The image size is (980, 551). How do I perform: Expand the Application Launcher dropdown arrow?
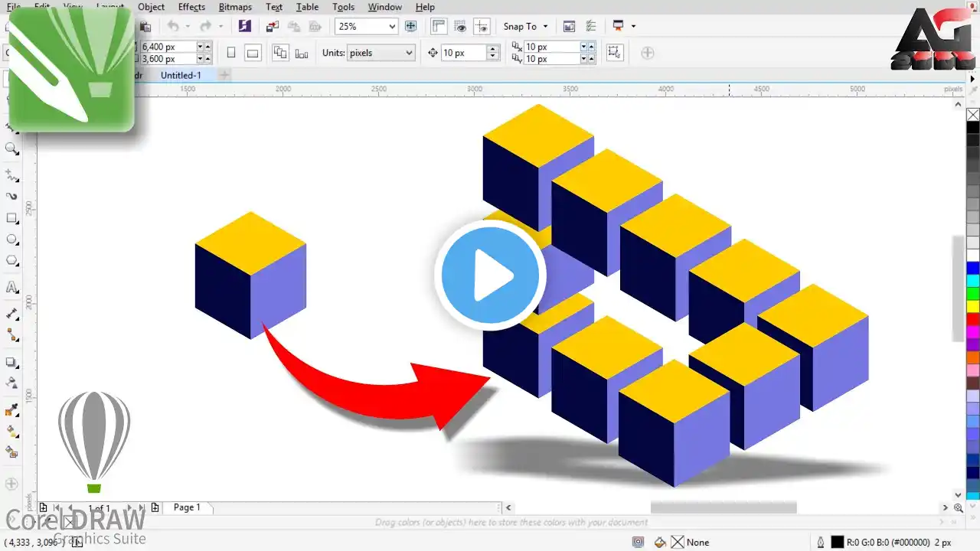(633, 26)
